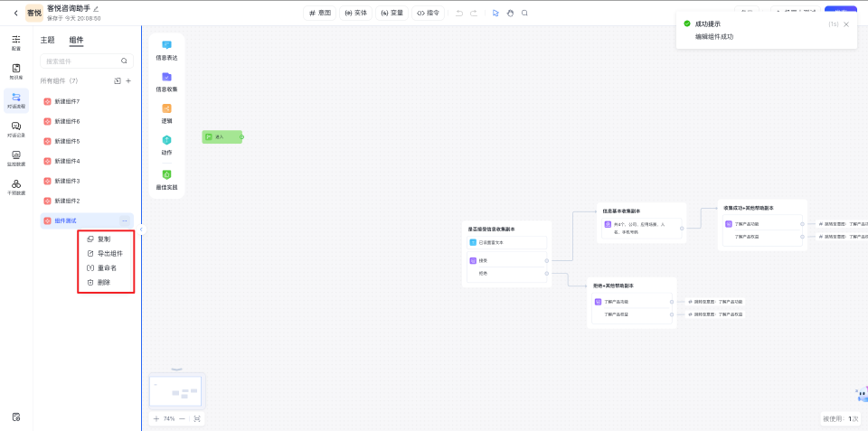Select 新建组件5 in the component list
This screenshot has width=868, height=431.
coord(67,141)
